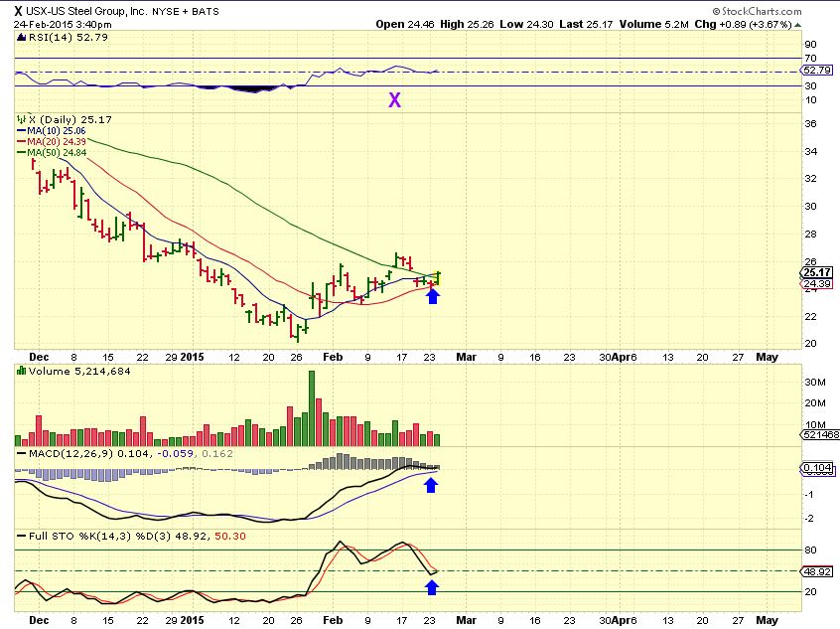Click the 48.92 stochastic axis tag

(x=817, y=571)
